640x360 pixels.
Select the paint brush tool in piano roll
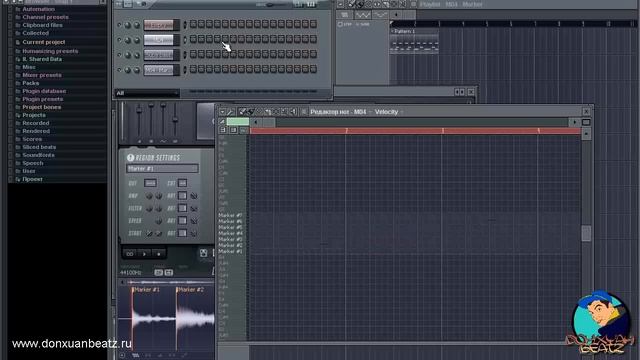coord(250,111)
